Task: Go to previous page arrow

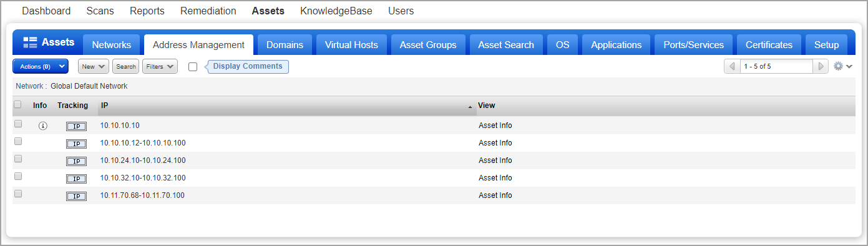Action: [x=732, y=66]
